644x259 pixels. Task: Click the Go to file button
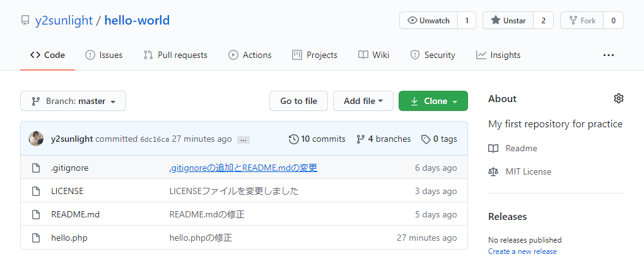[298, 101]
